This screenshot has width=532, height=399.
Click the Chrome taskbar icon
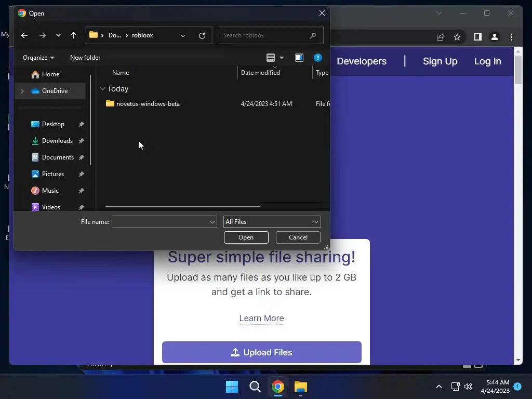pos(278,387)
